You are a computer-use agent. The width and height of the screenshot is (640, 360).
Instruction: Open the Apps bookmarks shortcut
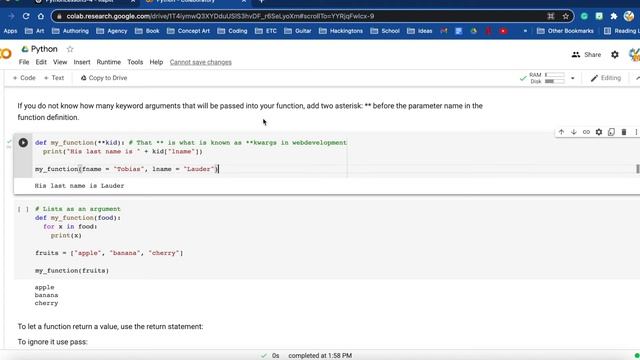[10, 31]
